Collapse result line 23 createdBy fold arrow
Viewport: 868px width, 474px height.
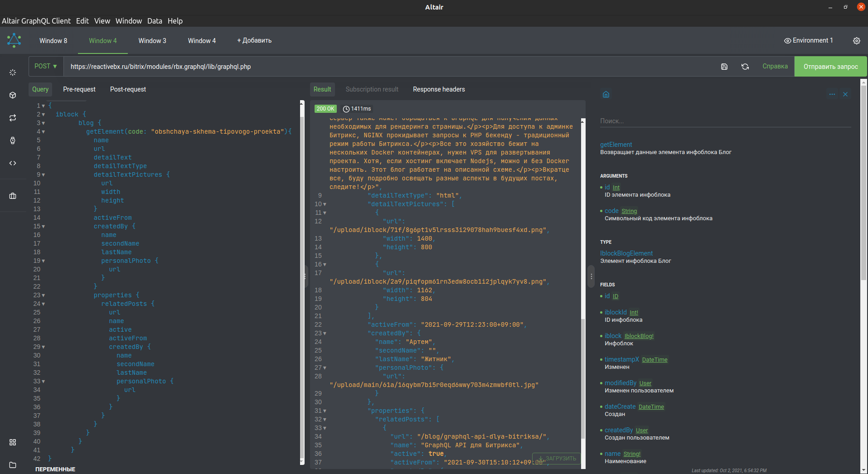click(325, 334)
